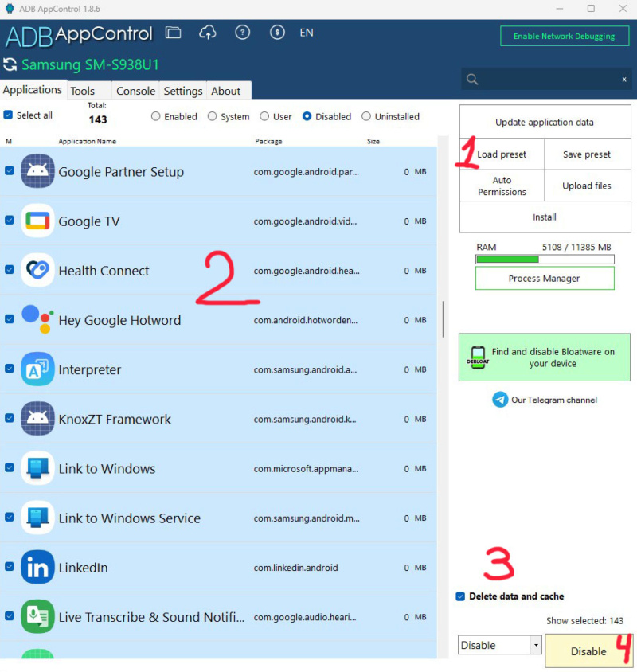
Task: Toggle Delete data and cache checkbox
Action: tap(460, 596)
